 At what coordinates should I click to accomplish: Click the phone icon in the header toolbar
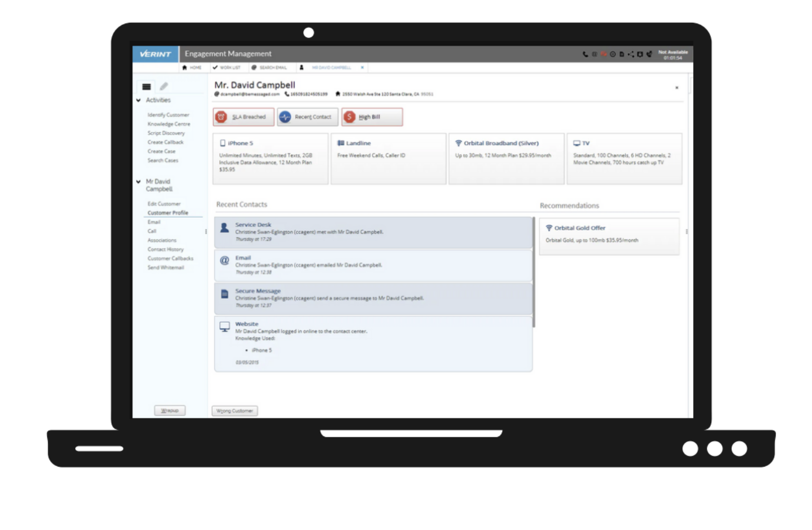585,54
